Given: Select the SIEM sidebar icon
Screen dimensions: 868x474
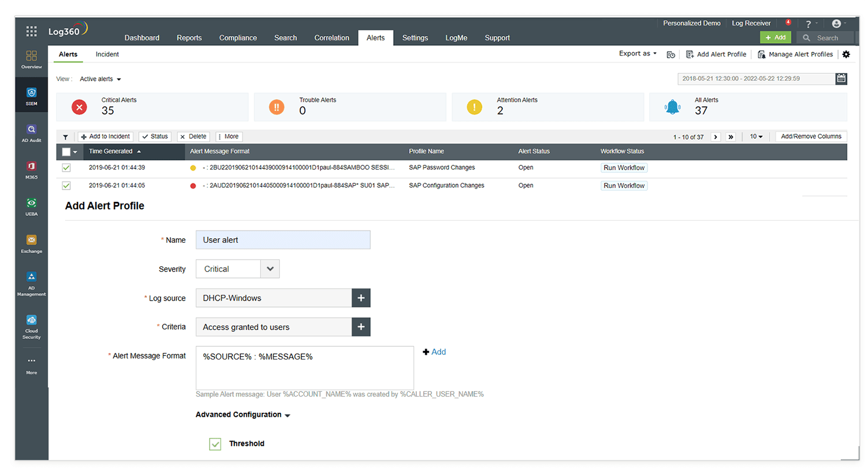Looking at the screenshot, I should (31, 96).
